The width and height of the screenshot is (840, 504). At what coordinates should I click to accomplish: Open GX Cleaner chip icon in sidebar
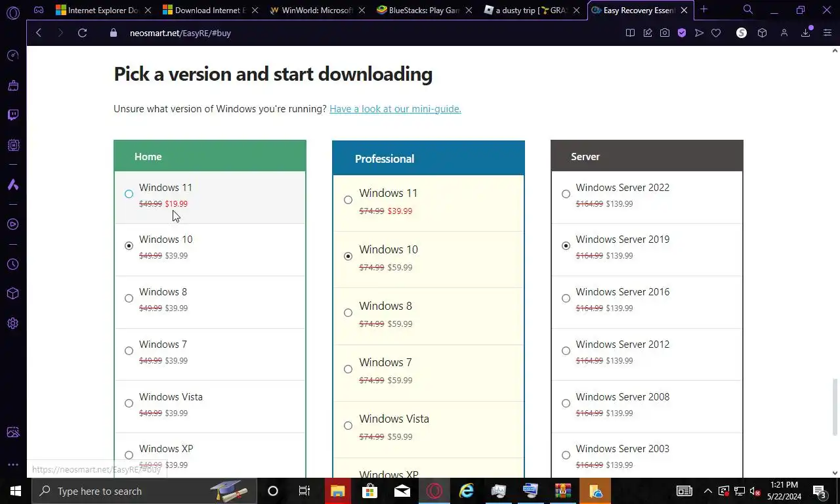[12, 145]
